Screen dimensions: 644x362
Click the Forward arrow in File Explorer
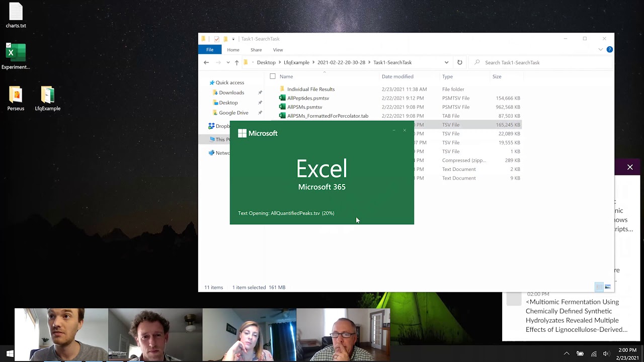(218, 62)
